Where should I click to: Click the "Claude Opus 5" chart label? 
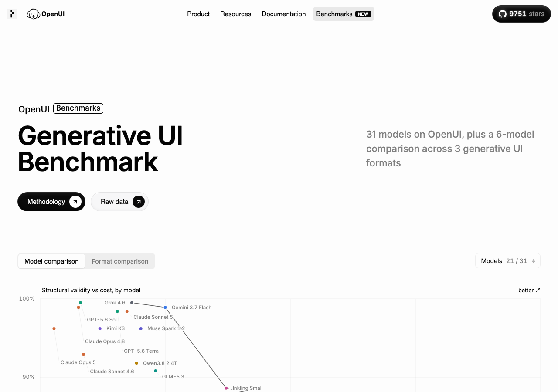point(78,362)
